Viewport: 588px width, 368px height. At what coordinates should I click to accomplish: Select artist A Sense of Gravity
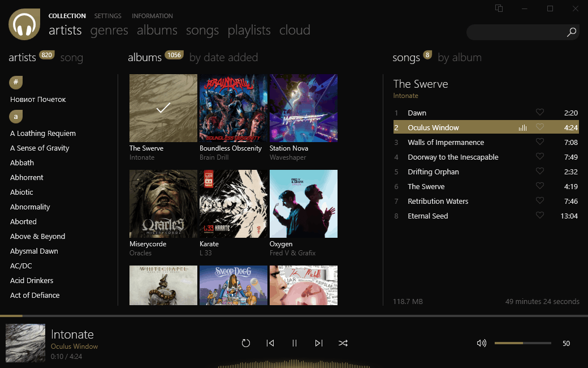pyautogui.click(x=40, y=148)
